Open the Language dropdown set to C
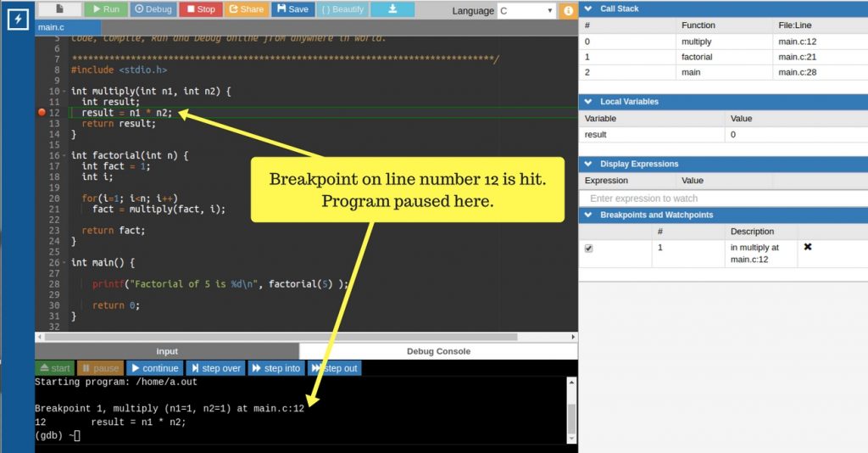The height and width of the screenshot is (453, 868). click(x=526, y=11)
